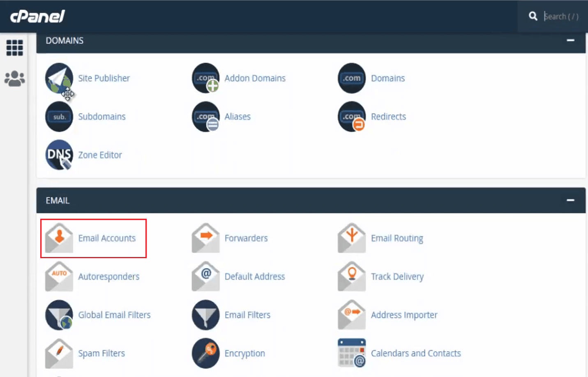Click the Track Delivery icon
Image resolution: width=588 pixels, height=377 pixels.
pyautogui.click(x=352, y=276)
